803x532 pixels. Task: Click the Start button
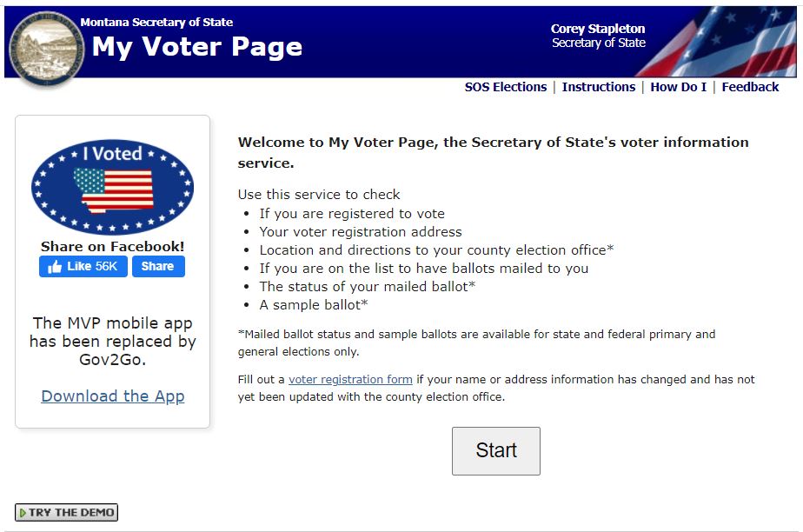495,450
